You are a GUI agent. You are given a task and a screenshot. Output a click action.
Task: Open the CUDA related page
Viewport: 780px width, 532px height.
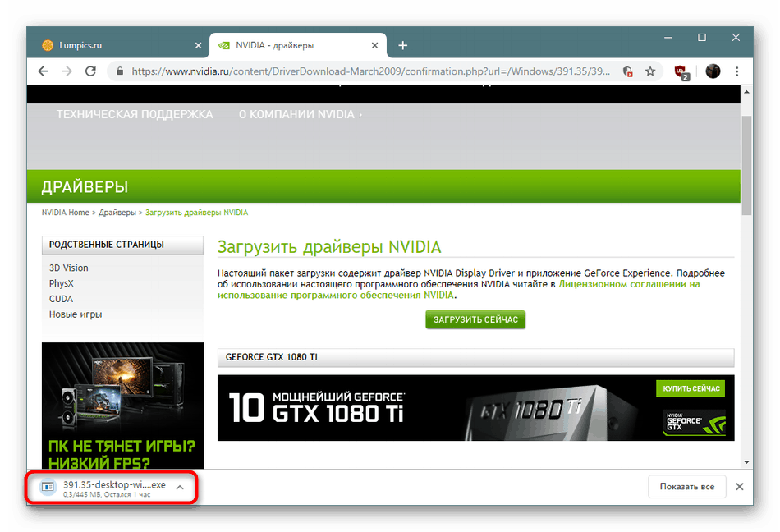click(61, 299)
